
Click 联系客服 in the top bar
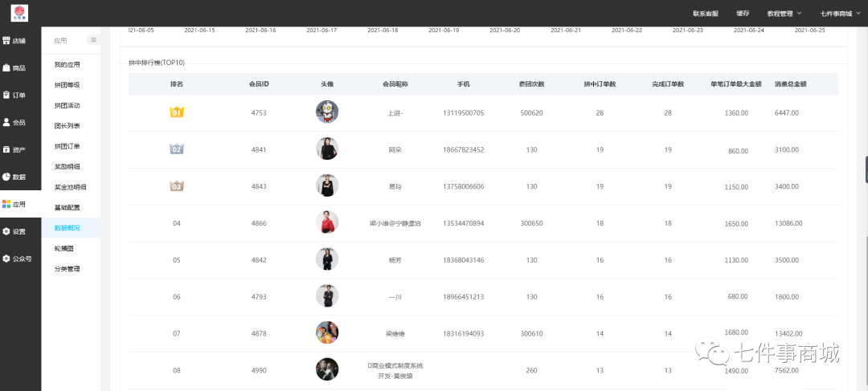(x=706, y=14)
